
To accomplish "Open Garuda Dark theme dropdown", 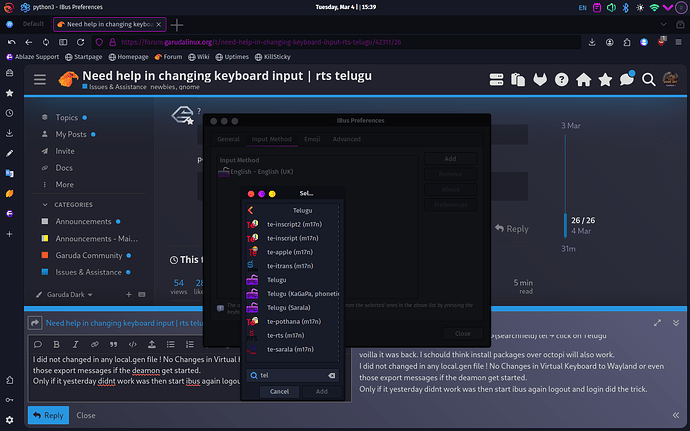I will [x=64, y=295].
